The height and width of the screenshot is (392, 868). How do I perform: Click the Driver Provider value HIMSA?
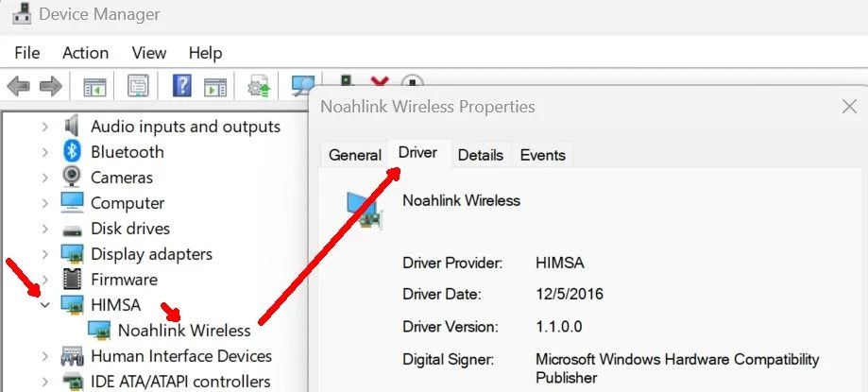tap(560, 263)
